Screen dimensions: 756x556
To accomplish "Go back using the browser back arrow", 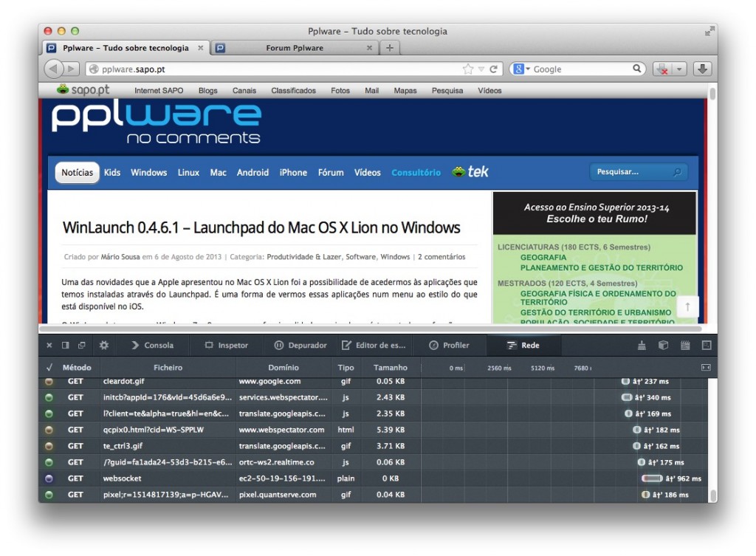I will point(54,69).
